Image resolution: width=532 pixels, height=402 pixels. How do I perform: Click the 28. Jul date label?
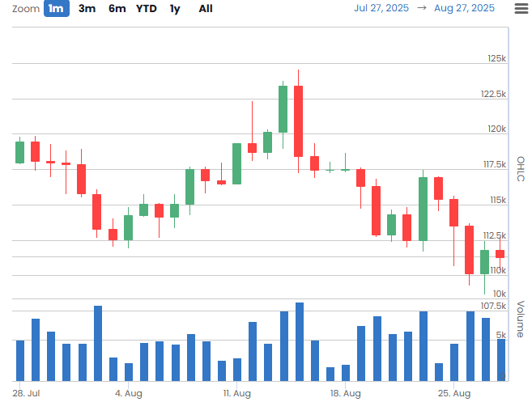26,393
